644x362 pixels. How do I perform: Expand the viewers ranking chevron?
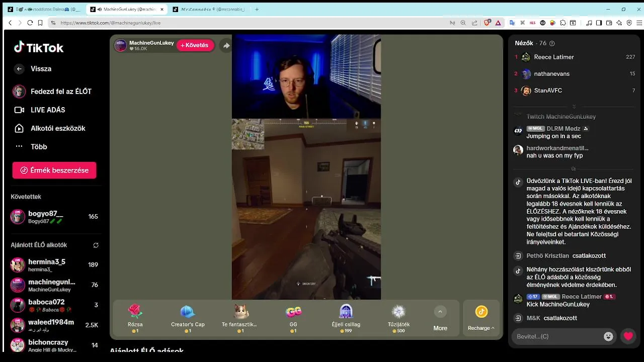574,107
